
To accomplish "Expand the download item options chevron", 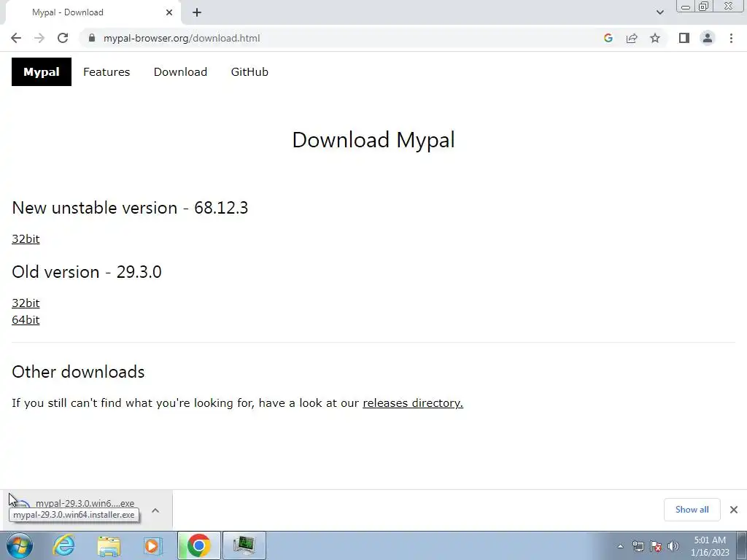I will pos(155,510).
